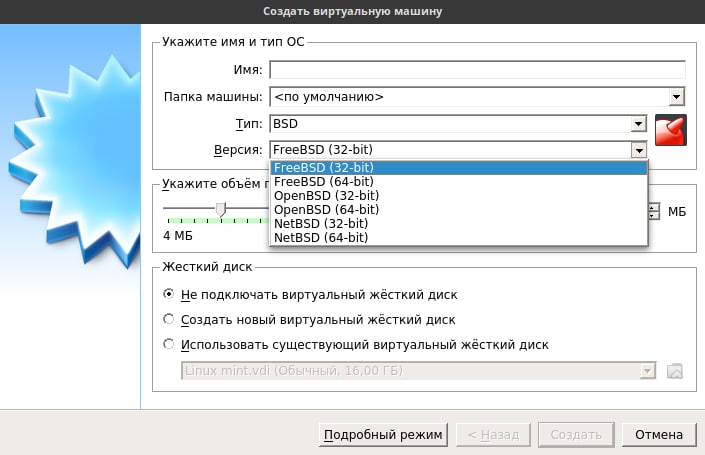The height and width of the screenshot is (455, 705).
Task: Click the 'Подробный режим' button
Action: click(x=383, y=435)
